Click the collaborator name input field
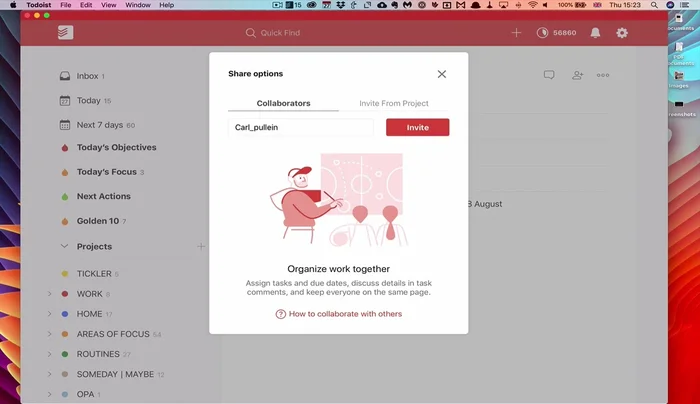Viewport: 700px width, 404px height. [x=301, y=127]
